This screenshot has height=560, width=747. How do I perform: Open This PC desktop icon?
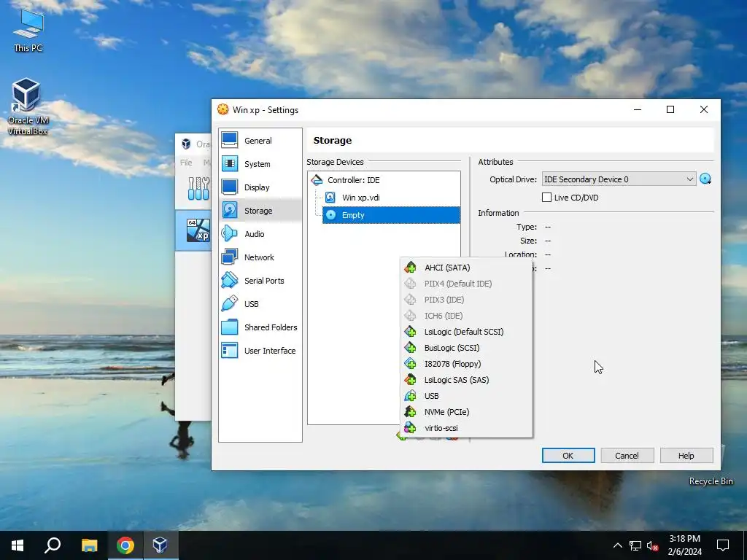[28, 31]
